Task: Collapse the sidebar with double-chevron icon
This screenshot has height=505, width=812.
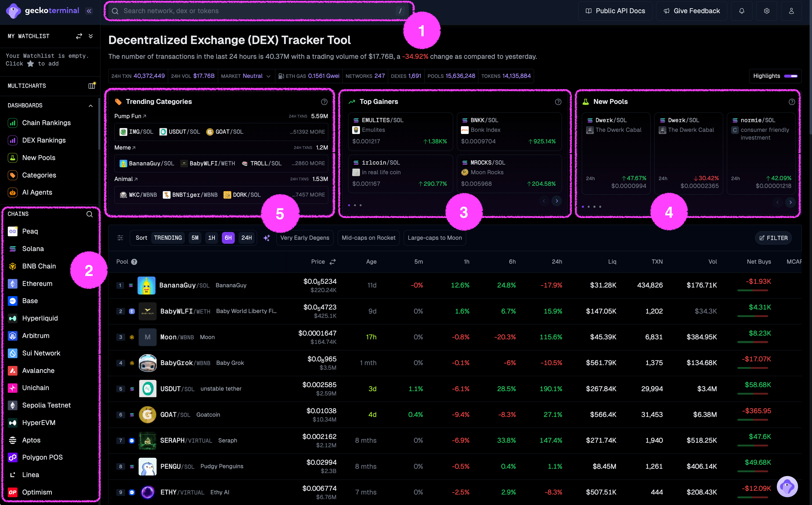Action: point(89,11)
